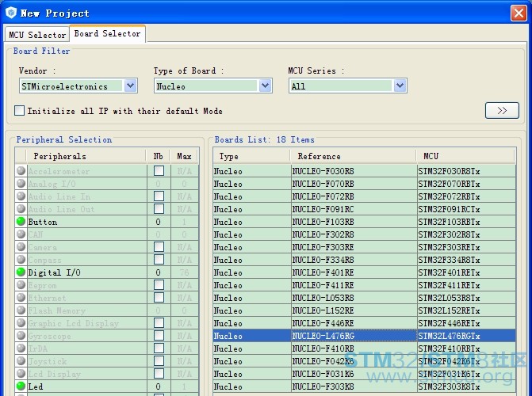Click the gray status dot beside Lcd Display
This screenshot has width=532, height=396.
(21, 373)
